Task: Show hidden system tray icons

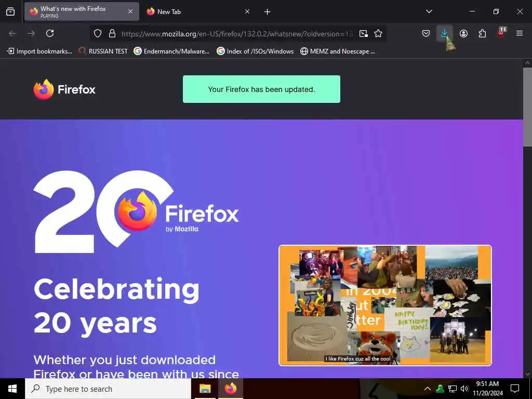Action: pos(428,389)
